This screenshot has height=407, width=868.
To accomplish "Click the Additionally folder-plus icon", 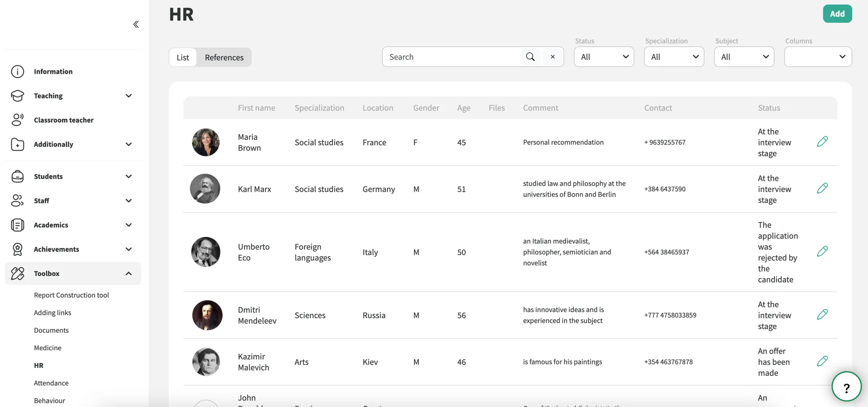I will 17,144.
